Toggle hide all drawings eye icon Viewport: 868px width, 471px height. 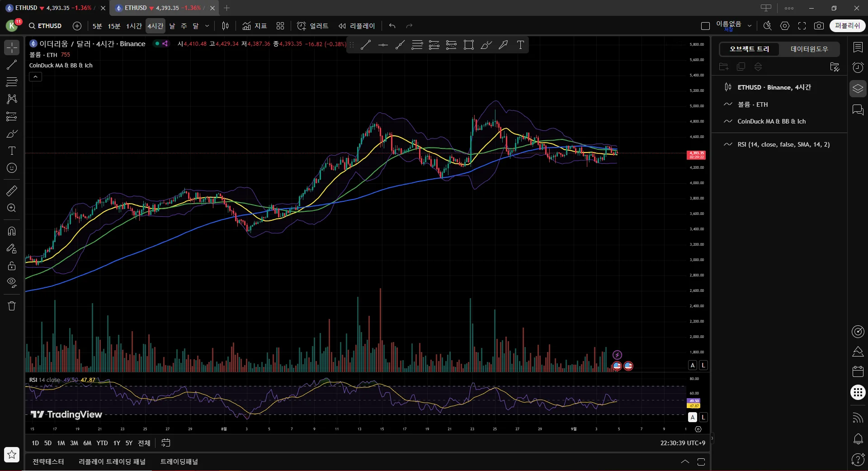coord(12,283)
